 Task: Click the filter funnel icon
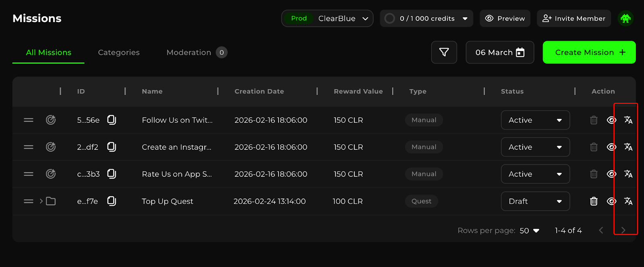click(x=444, y=52)
